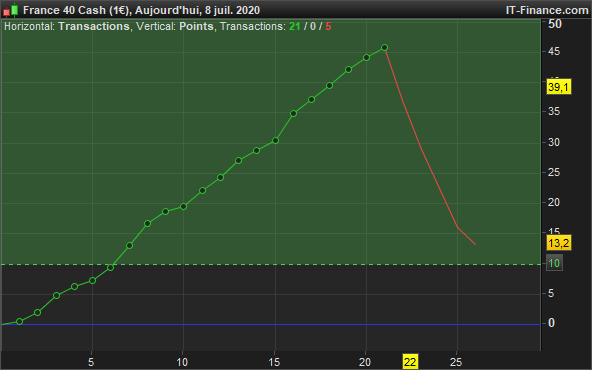The width and height of the screenshot is (592, 370).
Task: Click the y-axis label 45
Action: 553,52
